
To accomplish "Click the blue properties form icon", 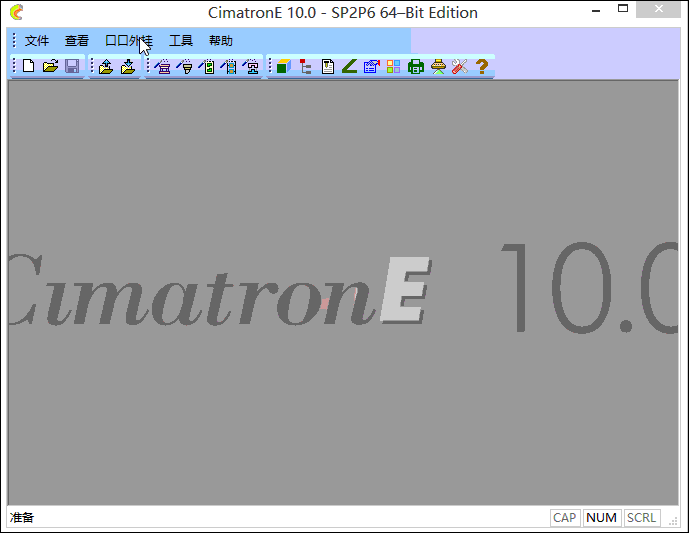I will pyautogui.click(x=372, y=66).
